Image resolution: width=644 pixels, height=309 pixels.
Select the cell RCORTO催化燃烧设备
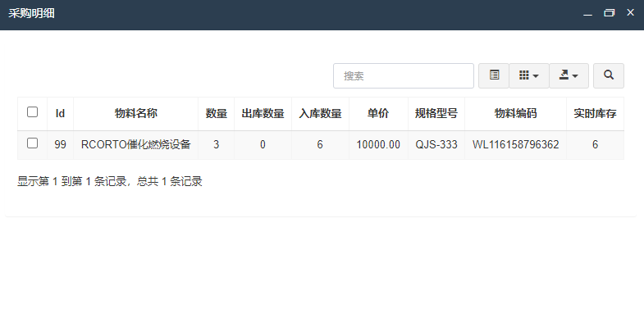click(x=136, y=145)
